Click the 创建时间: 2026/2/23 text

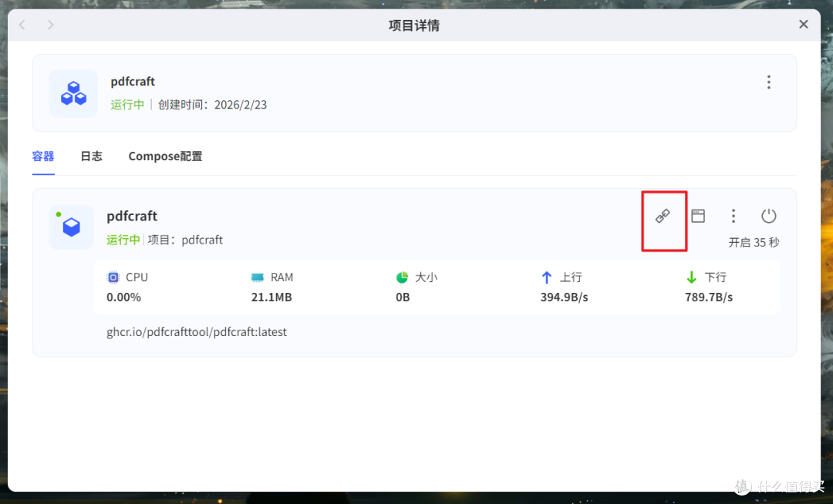point(213,105)
